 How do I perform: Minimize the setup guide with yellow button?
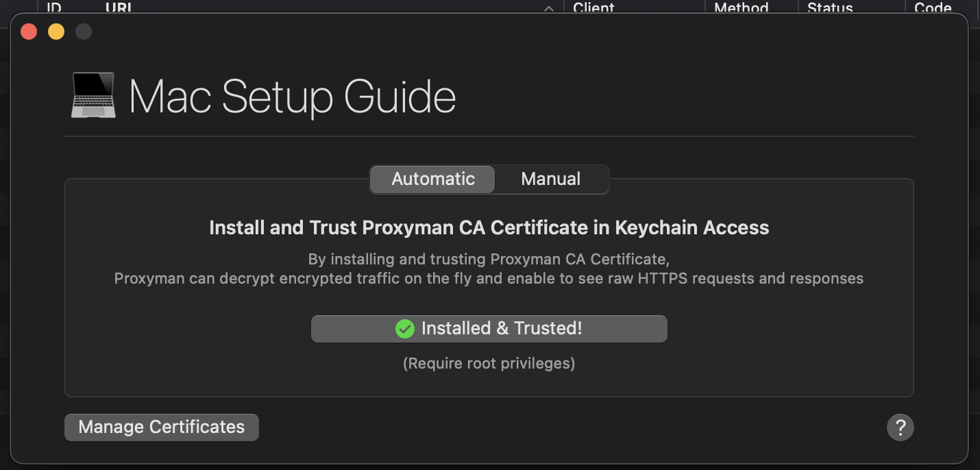tap(56, 32)
